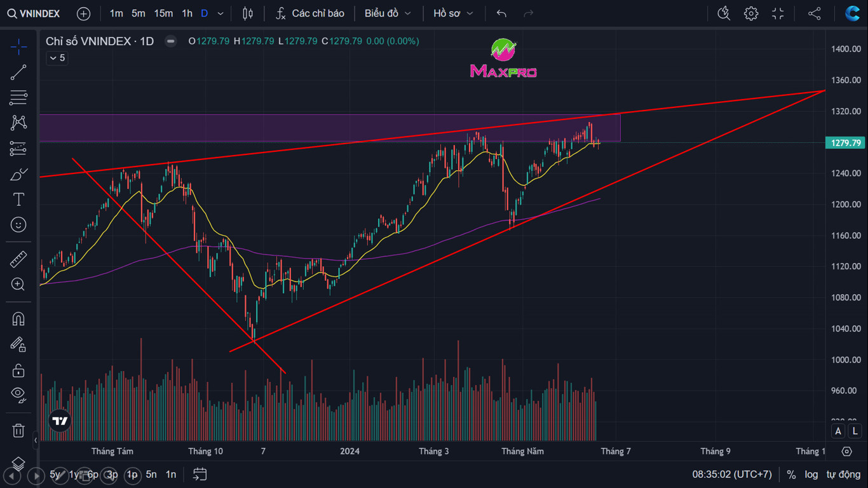Add a compare symbol with plus icon
This screenshot has width=868, height=488.
83,13
